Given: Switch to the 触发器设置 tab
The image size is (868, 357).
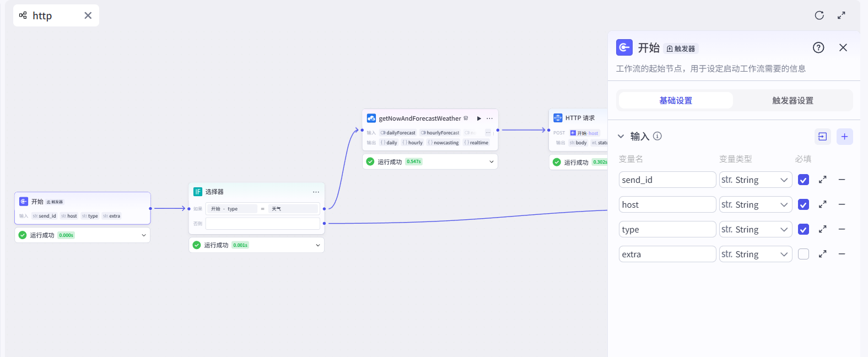Looking at the screenshot, I should [792, 100].
